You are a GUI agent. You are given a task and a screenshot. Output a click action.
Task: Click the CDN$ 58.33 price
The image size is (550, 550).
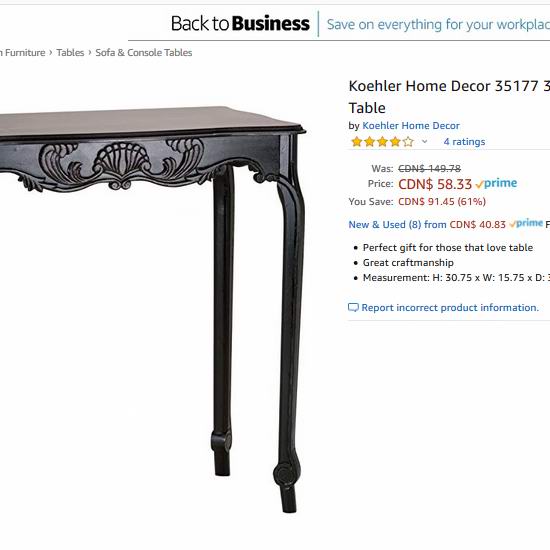435,184
